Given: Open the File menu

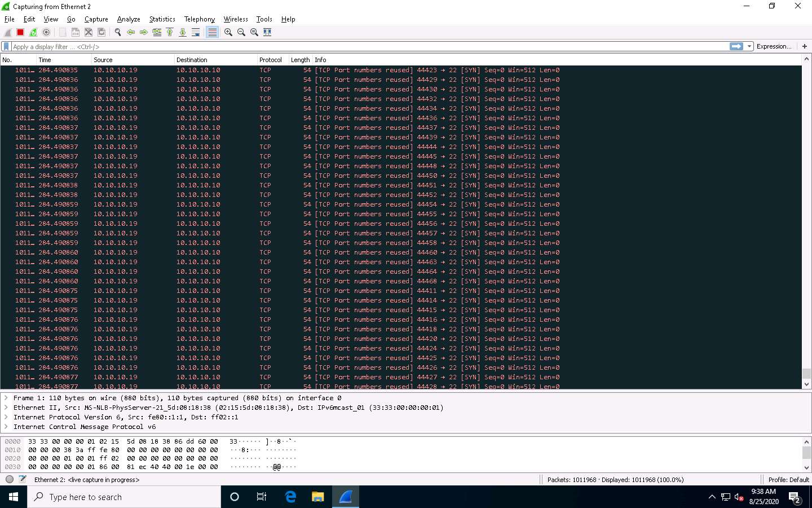Looking at the screenshot, I should click(10, 19).
